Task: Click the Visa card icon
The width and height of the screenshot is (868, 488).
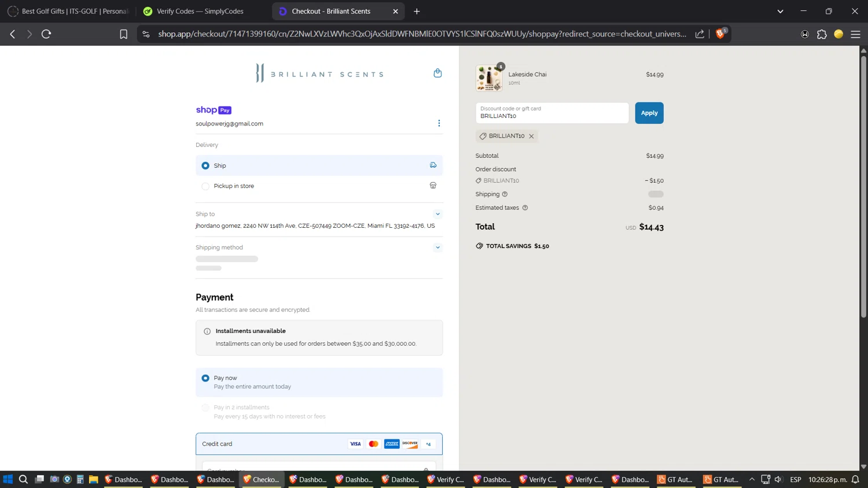Action: [355, 444]
